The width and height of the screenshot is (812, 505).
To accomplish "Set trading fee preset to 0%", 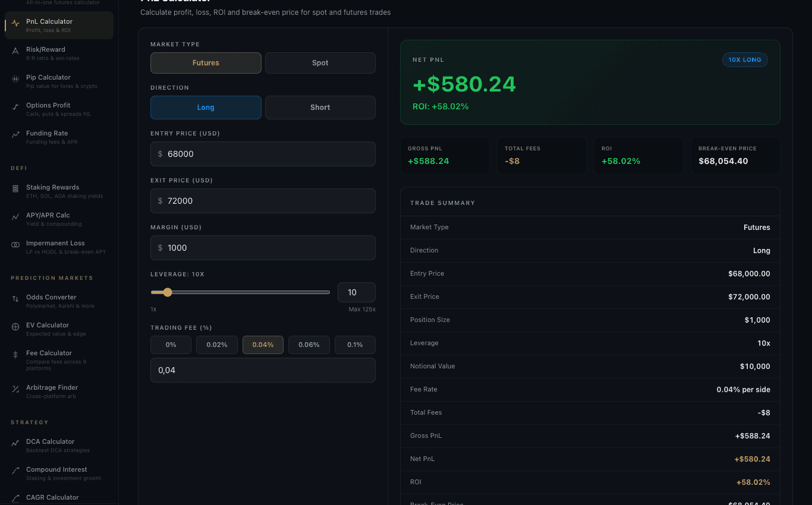I will tap(171, 345).
